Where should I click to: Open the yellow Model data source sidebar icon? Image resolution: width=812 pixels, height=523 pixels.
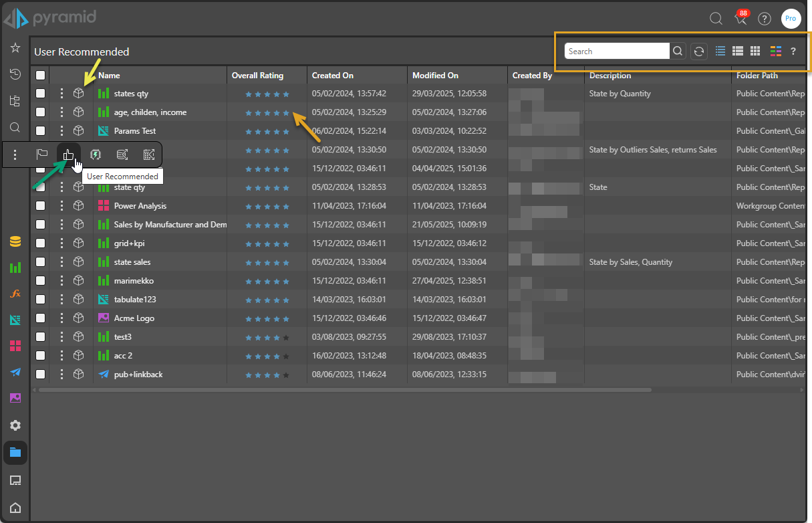pyautogui.click(x=15, y=242)
